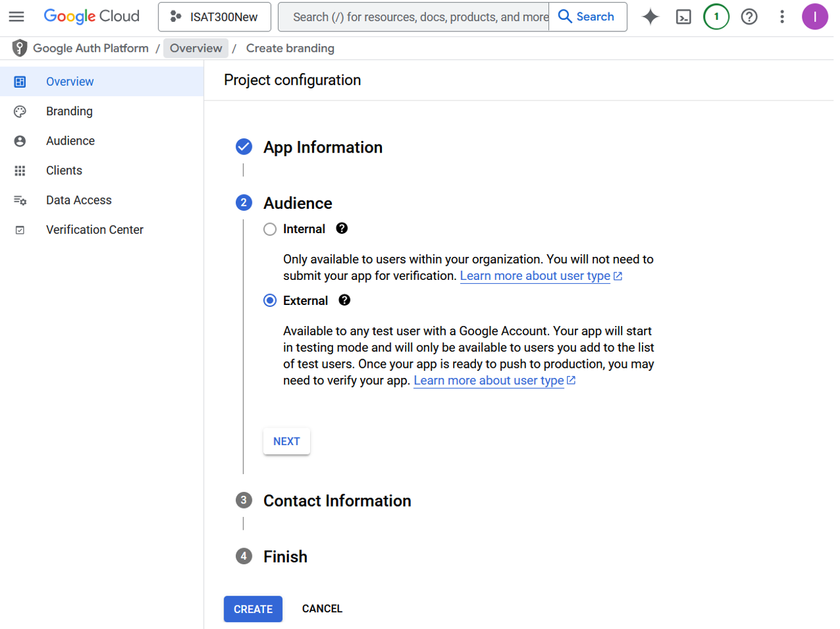
Task: Open the Overview sidebar item
Action: pos(102,81)
